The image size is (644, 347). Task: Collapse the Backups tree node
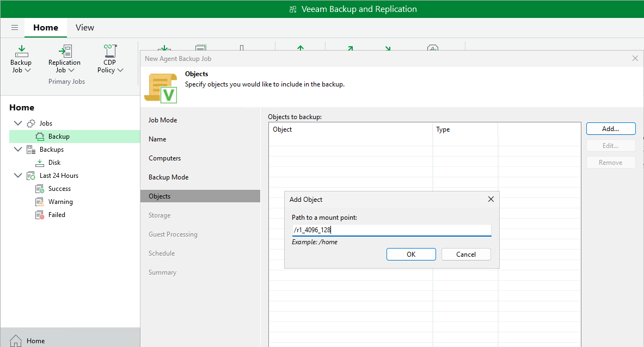(x=17, y=150)
